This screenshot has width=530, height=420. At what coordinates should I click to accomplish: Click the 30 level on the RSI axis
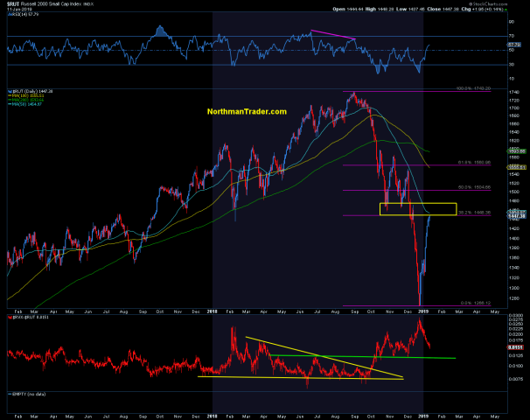[512, 65]
